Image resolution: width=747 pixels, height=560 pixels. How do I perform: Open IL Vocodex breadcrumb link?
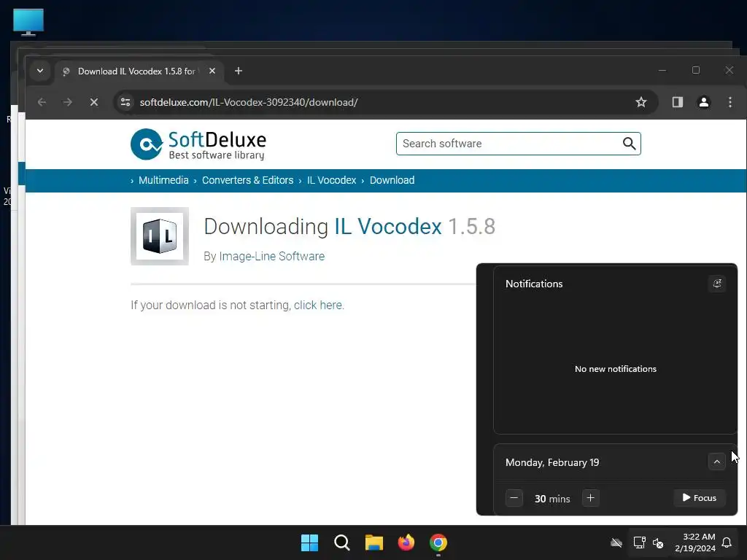point(332,181)
